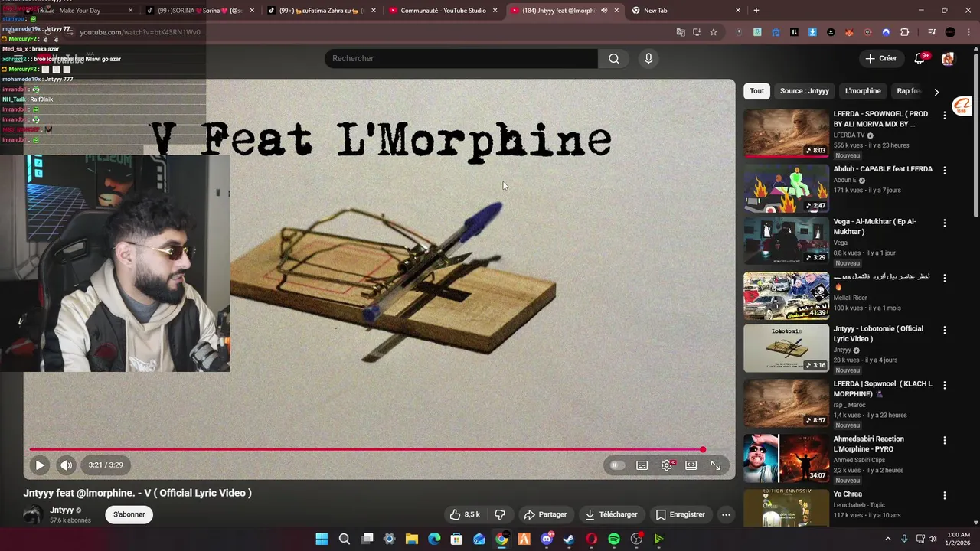Open the YouTube notifications bell
The height and width of the screenshot is (551, 980).
[x=920, y=58]
